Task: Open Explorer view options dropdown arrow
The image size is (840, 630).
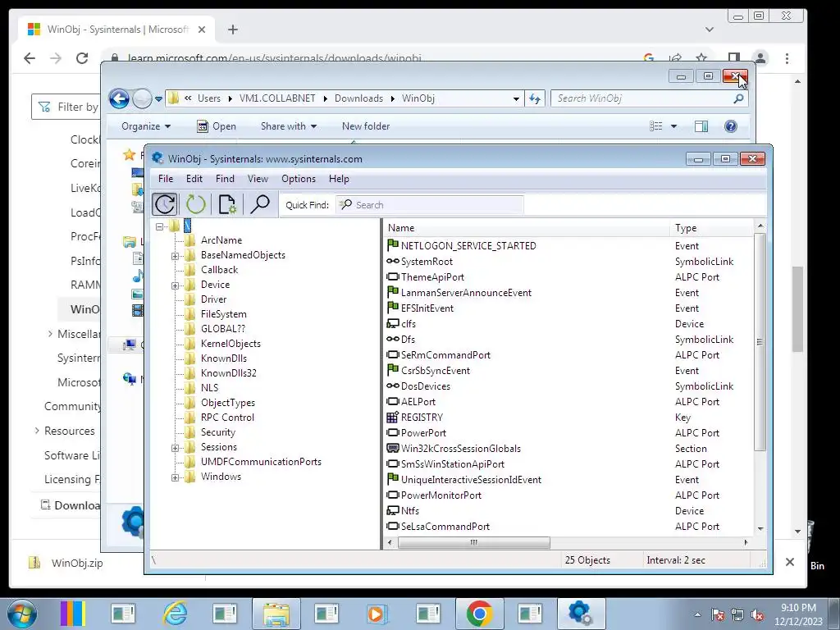Action: point(674,126)
